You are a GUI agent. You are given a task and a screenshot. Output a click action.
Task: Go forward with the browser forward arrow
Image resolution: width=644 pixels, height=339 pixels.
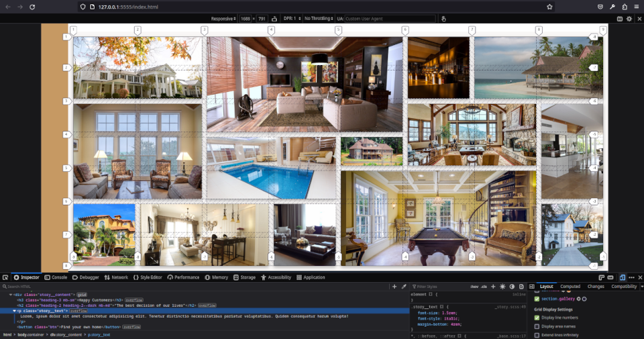point(19,7)
